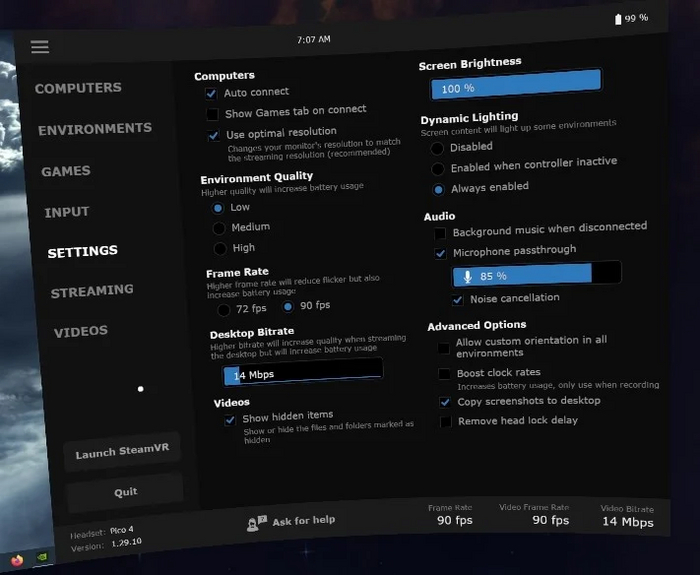Image resolution: width=700 pixels, height=575 pixels.
Task: Toggle Show hidden items checkbox
Action: (x=230, y=420)
